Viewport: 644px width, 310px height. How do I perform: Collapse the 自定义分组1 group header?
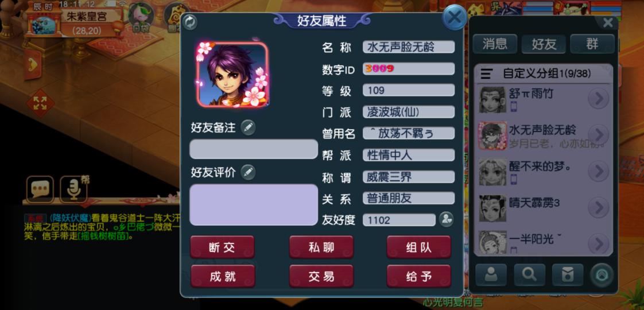coord(543,73)
